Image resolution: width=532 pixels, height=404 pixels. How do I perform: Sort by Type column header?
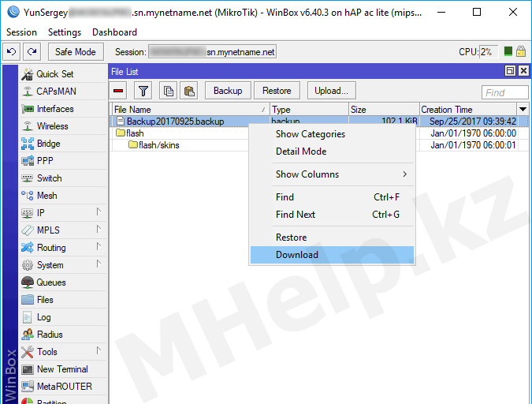coord(309,110)
